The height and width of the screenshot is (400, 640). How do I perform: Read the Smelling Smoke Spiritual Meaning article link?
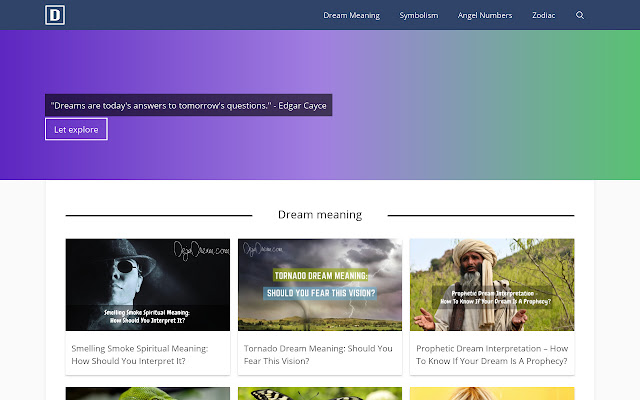pyautogui.click(x=140, y=355)
